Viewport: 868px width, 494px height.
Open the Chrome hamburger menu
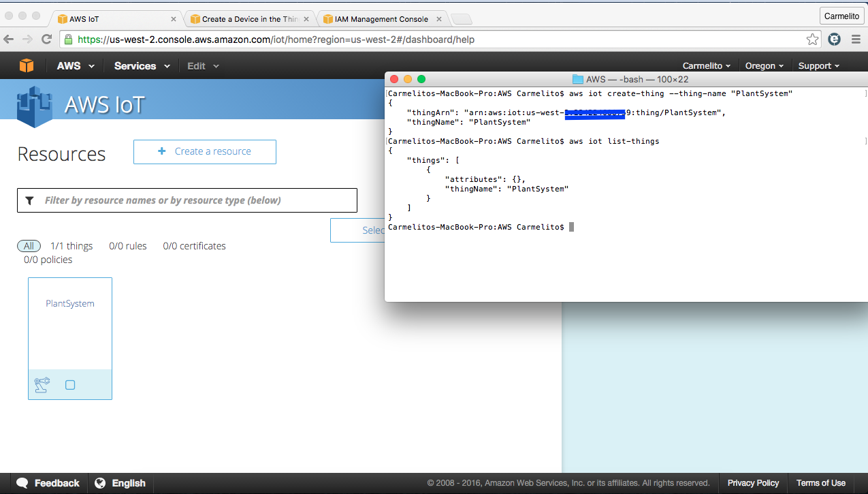[x=855, y=40]
